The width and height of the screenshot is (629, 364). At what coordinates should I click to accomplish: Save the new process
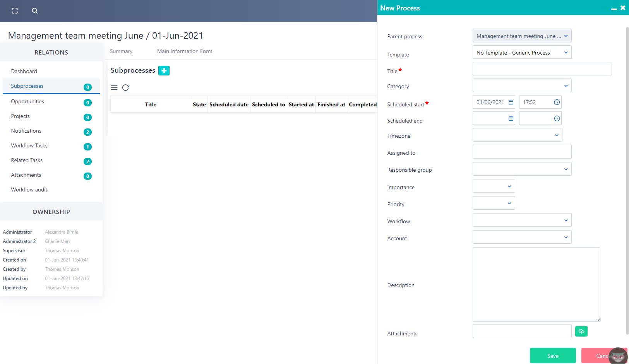(553, 356)
